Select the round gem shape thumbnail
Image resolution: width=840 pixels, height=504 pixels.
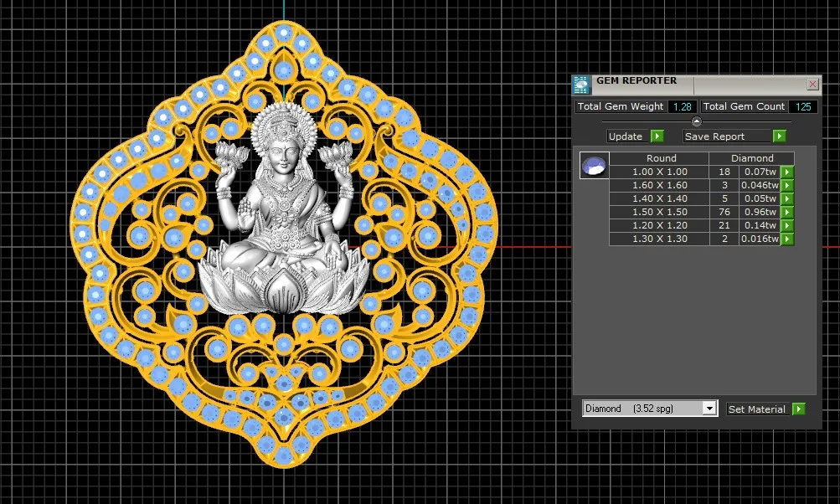tap(595, 165)
